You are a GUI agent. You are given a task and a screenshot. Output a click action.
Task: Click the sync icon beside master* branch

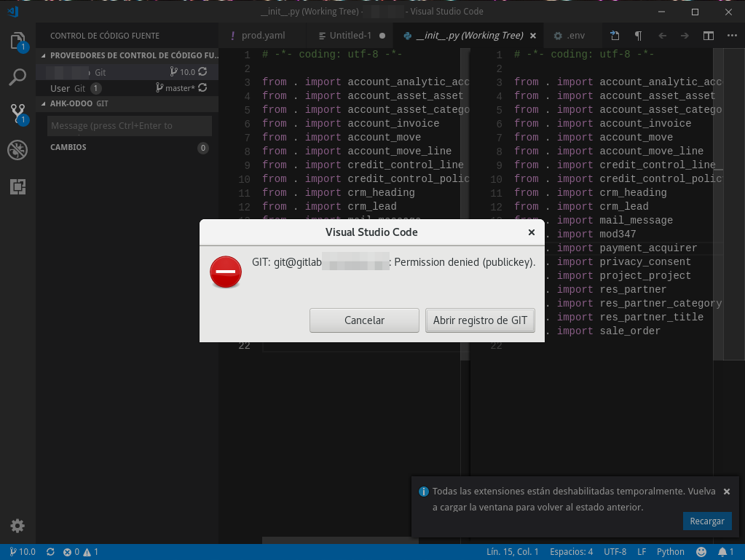click(x=203, y=88)
